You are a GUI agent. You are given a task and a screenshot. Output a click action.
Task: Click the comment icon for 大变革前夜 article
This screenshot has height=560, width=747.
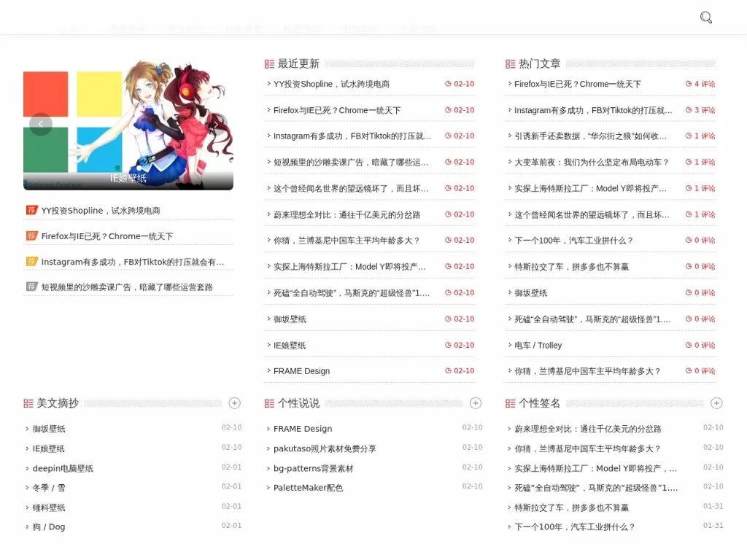click(x=689, y=162)
